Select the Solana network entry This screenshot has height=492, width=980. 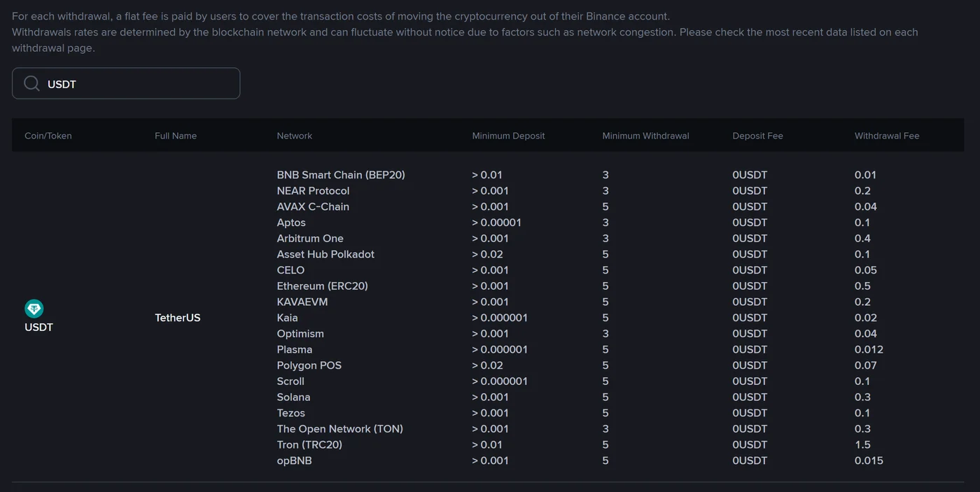coord(294,397)
